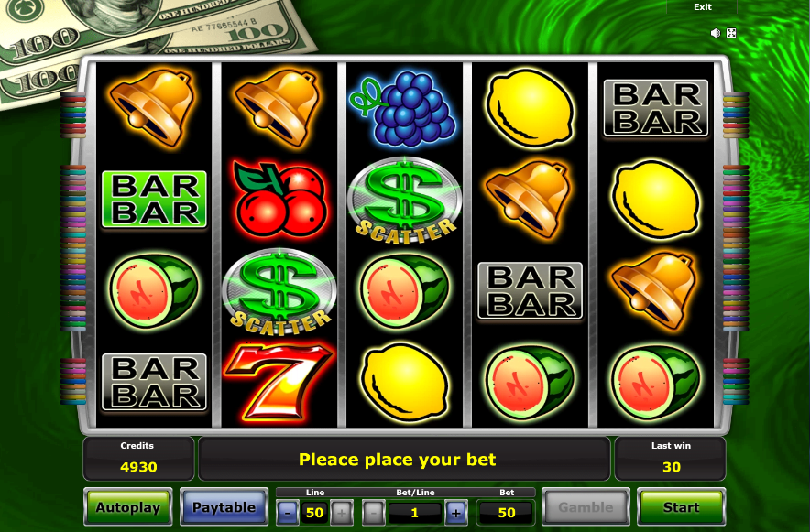Click the red seven symbol
Screen dimensions: 810x532
click(279, 381)
